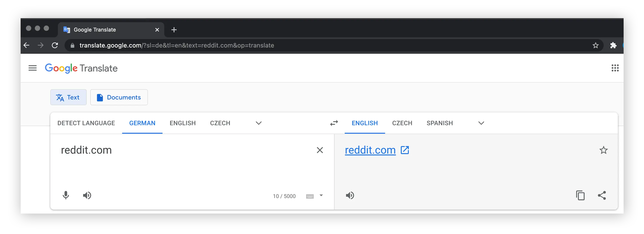
Task: Open input tools dropdown arrow
Action: click(x=321, y=195)
